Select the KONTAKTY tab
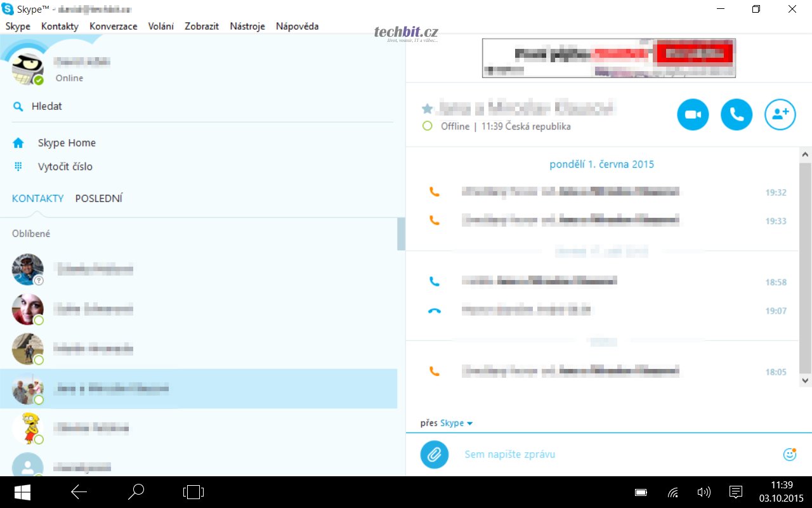 click(x=37, y=199)
